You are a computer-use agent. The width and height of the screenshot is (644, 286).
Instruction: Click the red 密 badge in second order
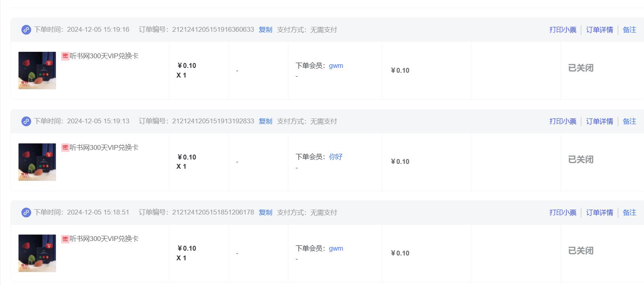pyautogui.click(x=65, y=148)
